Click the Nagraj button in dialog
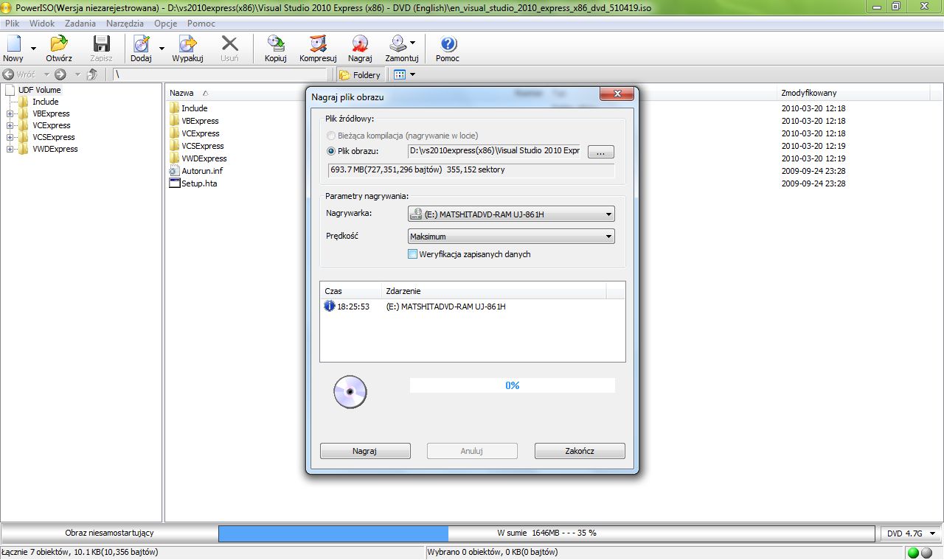 [x=365, y=450]
